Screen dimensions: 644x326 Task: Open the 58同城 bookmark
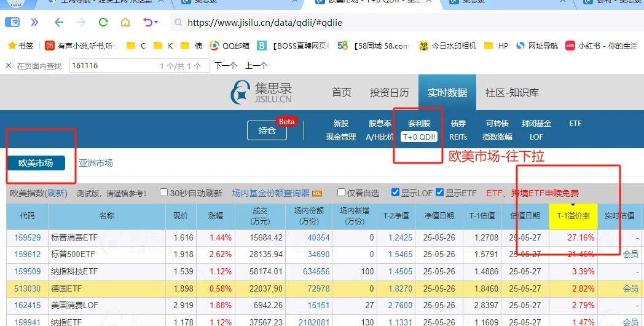click(x=374, y=46)
